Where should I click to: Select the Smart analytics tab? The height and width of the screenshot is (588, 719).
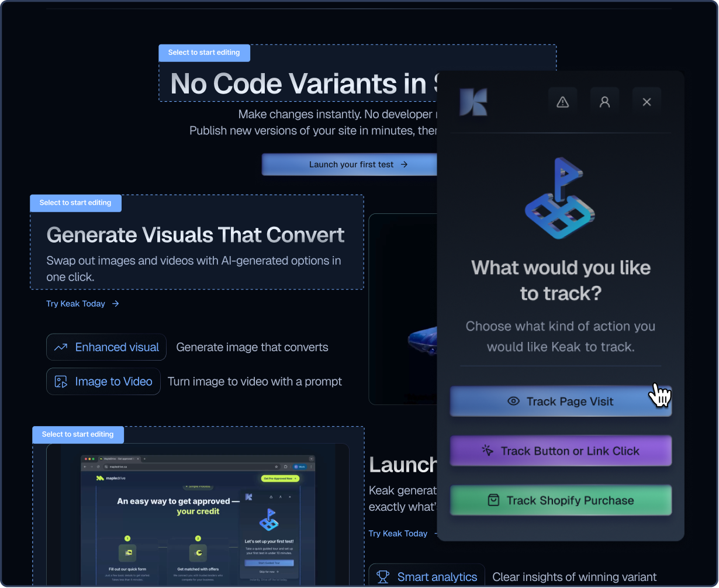(426, 577)
